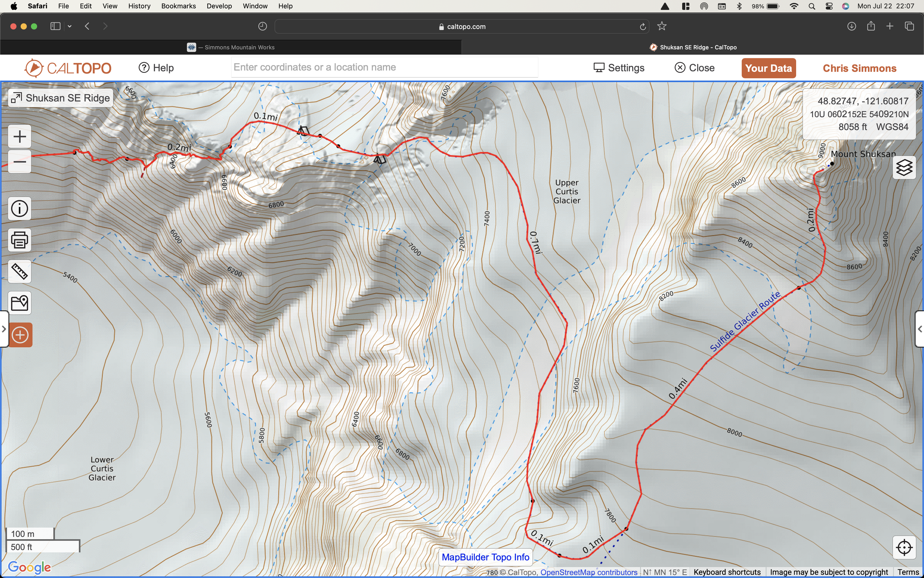This screenshot has width=924, height=578.
Task: Show Safari downloads icon
Action: 852,26
